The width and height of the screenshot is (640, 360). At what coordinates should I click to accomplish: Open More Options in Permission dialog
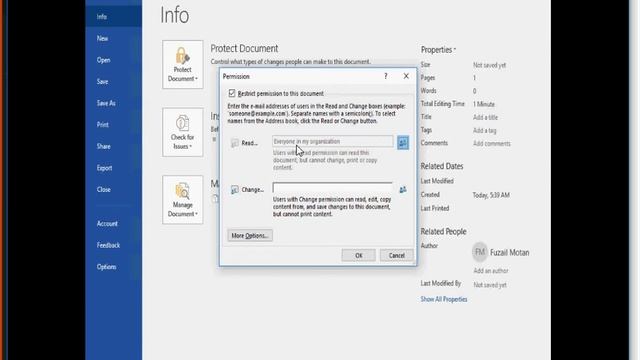(250, 236)
